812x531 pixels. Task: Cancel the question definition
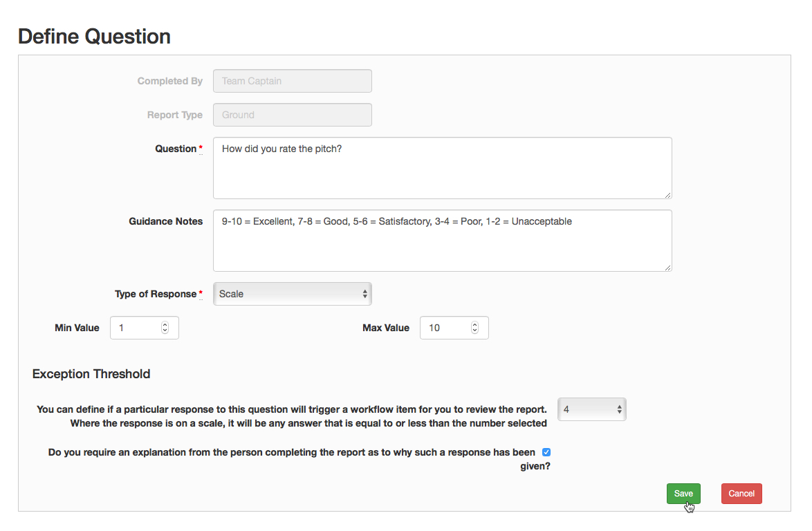click(x=741, y=493)
